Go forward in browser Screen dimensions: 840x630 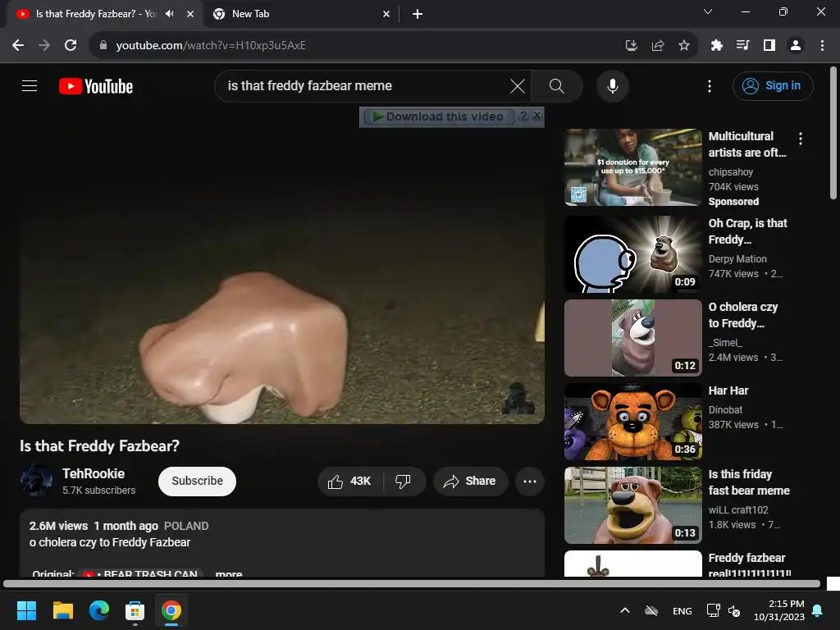[x=44, y=46]
